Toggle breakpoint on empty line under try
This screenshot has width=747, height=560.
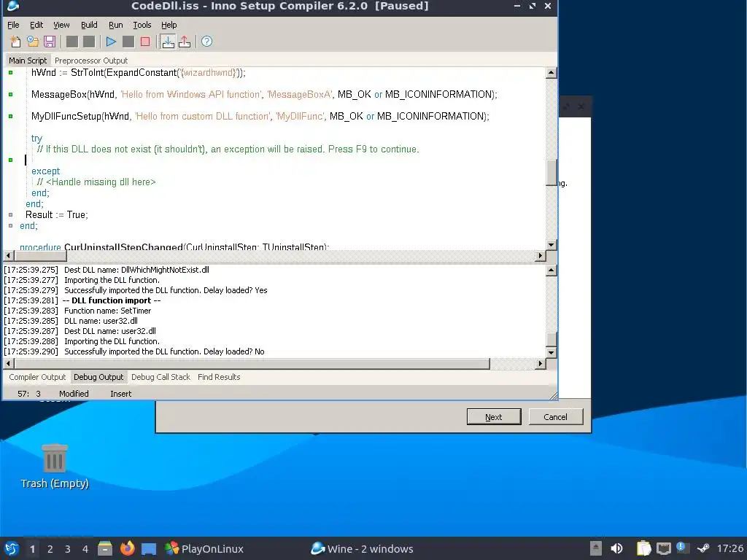(x=10, y=160)
